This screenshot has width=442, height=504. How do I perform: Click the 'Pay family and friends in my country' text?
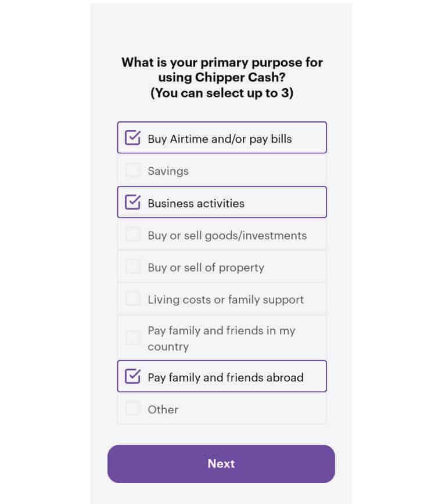click(221, 338)
